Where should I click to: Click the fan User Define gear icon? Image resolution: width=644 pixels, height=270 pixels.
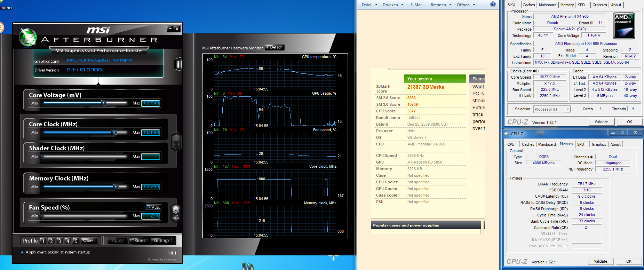pyautogui.click(x=176, y=212)
